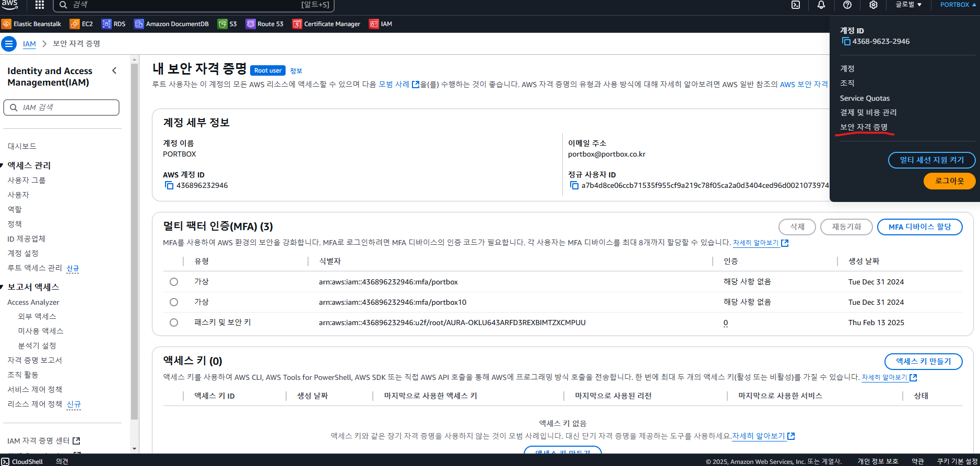Open CloudShell icon in top bar
The height and width of the screenshot is (466, 980).
[796, 5]
